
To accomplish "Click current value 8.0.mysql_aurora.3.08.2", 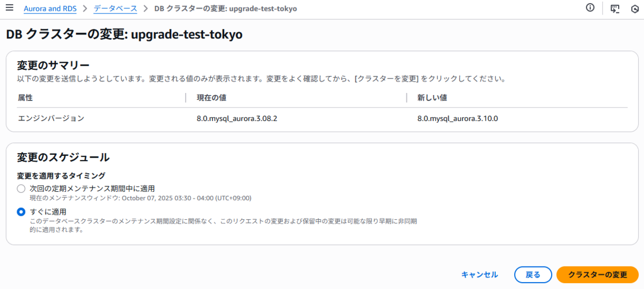I will 237,118.
